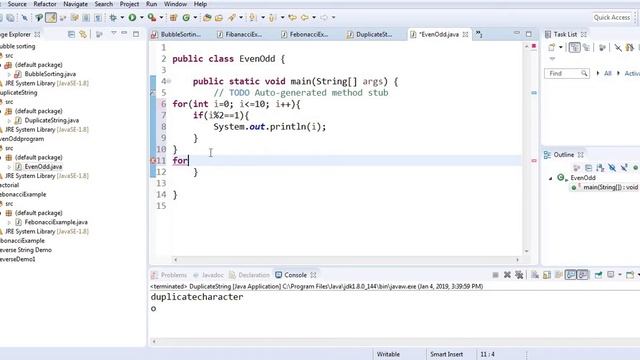Collapse EvenOdd class in Outline
Screen dimensions: 640x360
(551, 178)
